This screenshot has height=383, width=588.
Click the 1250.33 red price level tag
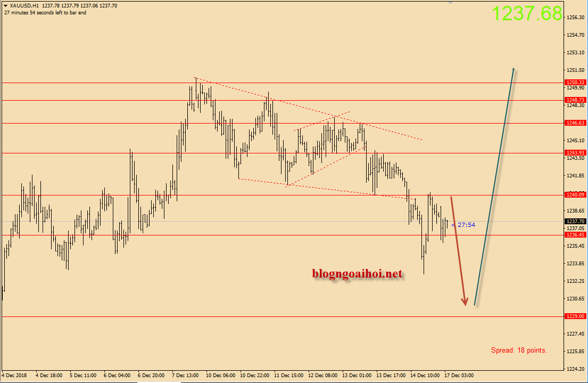575,83
